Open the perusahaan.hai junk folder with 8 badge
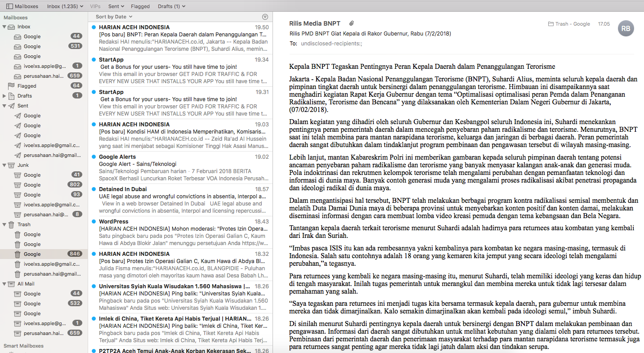 44,214
